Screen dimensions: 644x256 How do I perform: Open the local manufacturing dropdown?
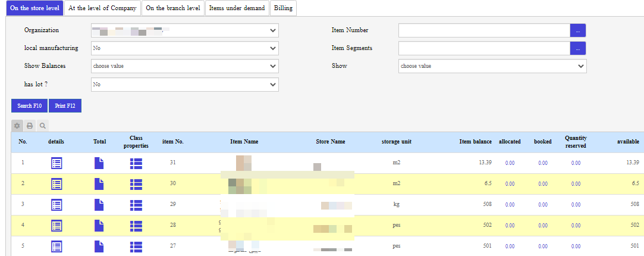[184, 48]
